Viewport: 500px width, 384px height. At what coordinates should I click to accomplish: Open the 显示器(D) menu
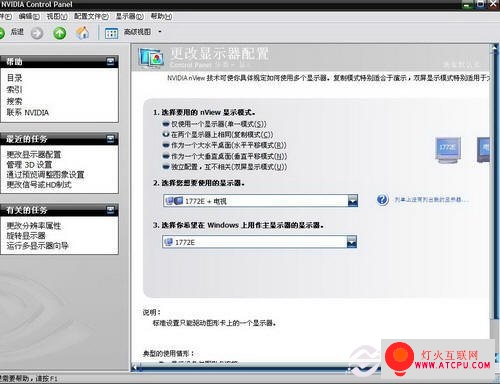(x=130, y=16)
